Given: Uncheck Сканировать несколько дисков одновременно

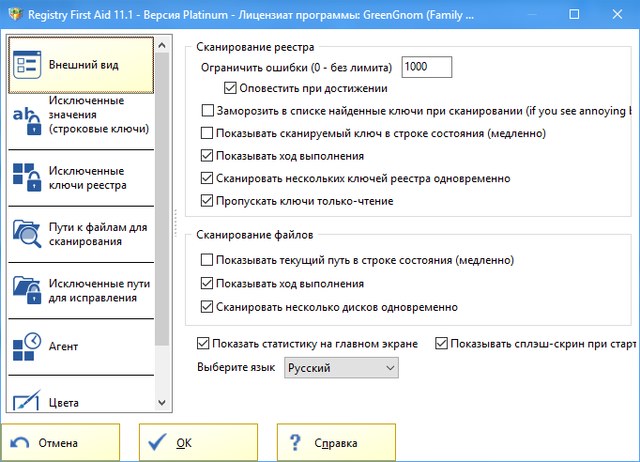Looking at the screenshot, I should 207,307.
